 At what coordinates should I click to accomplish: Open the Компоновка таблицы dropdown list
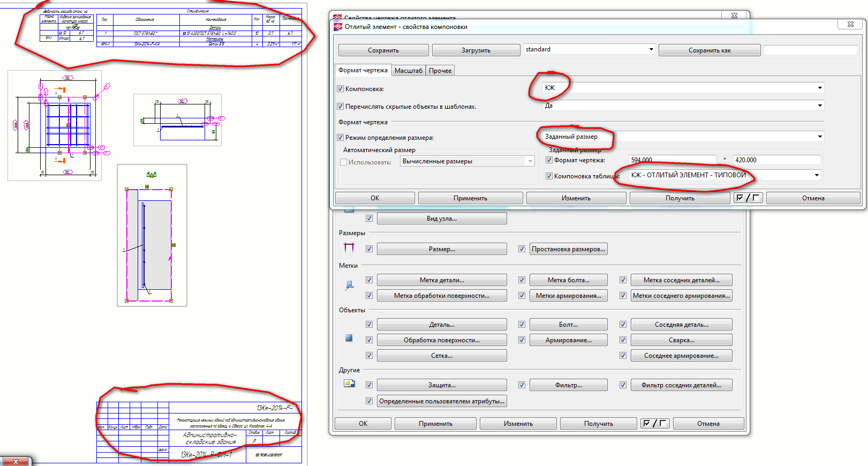[816, 175]
